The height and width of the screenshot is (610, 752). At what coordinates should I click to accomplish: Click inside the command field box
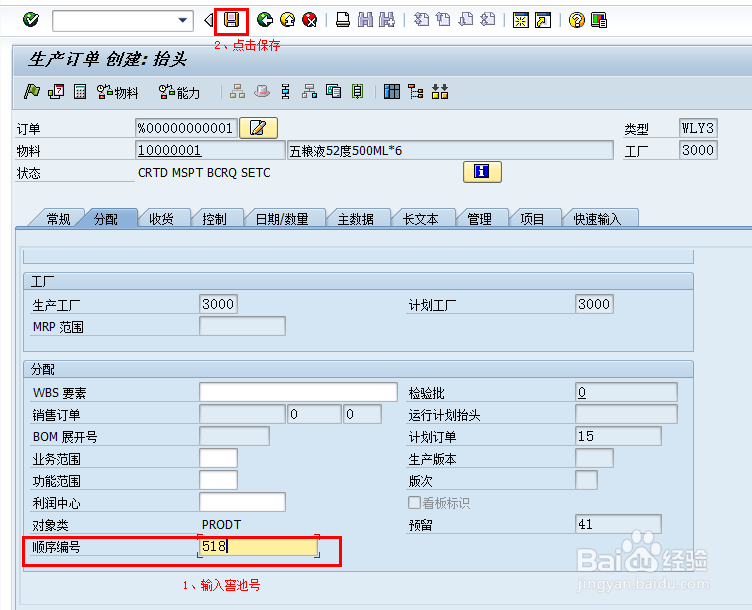(x=115, y=21)
